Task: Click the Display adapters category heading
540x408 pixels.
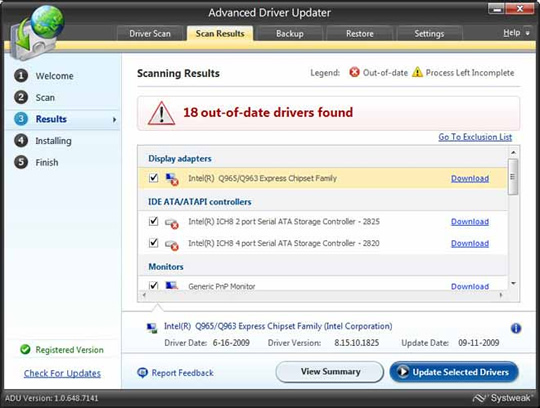Action: pos(180,159)
